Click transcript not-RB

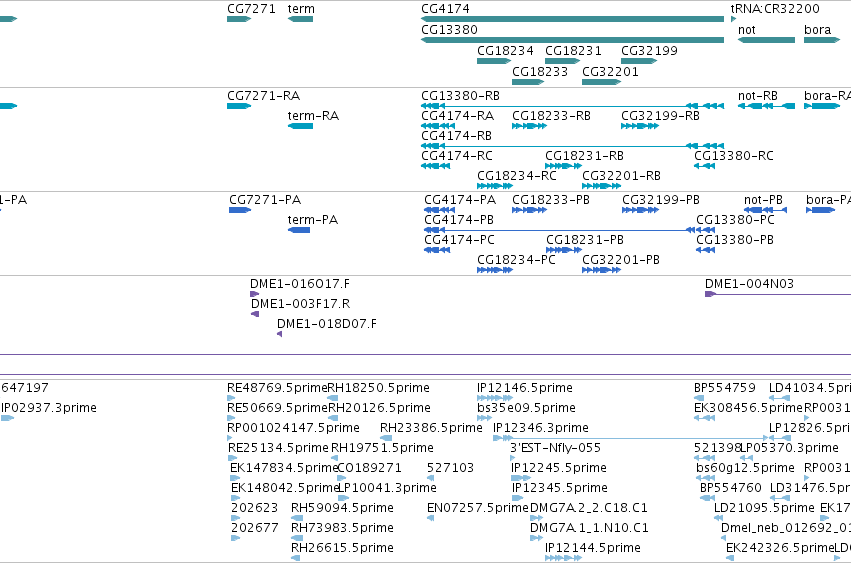[x=758, y=96]
